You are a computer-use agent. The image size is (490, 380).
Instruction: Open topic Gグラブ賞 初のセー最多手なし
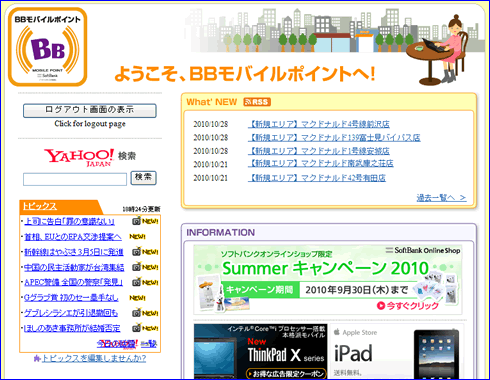pyautogui.click(x=71, y=298)
